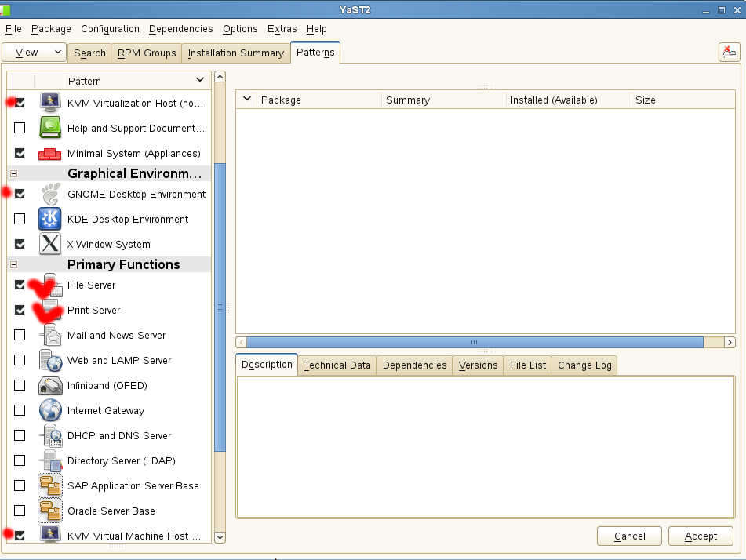Click the Internet Gateway globe icon
Screen dimensions: 746x560
tap(50, 410)
